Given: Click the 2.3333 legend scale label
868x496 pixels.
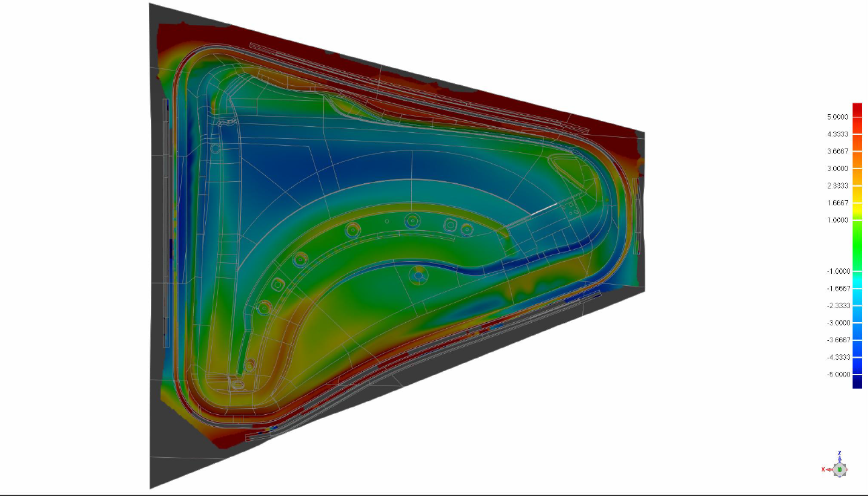Looking at the screenshot, I should coord(838,186).
